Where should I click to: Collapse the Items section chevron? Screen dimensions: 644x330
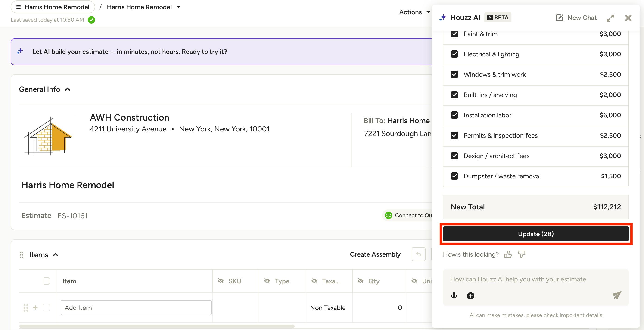point(56,255)
